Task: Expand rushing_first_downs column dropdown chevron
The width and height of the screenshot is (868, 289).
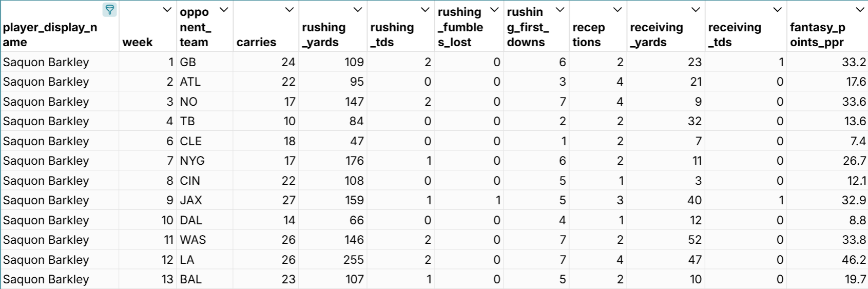Action: coord(560,10)
